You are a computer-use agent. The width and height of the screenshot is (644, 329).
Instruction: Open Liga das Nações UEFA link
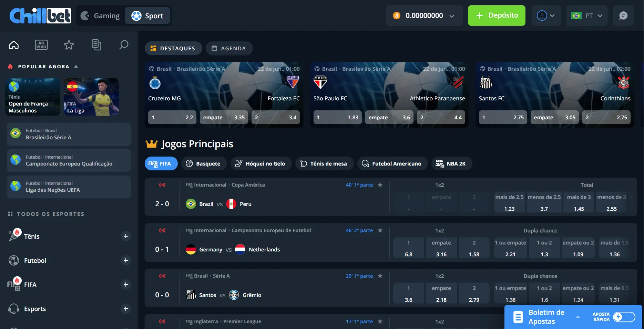pos(69,187)
